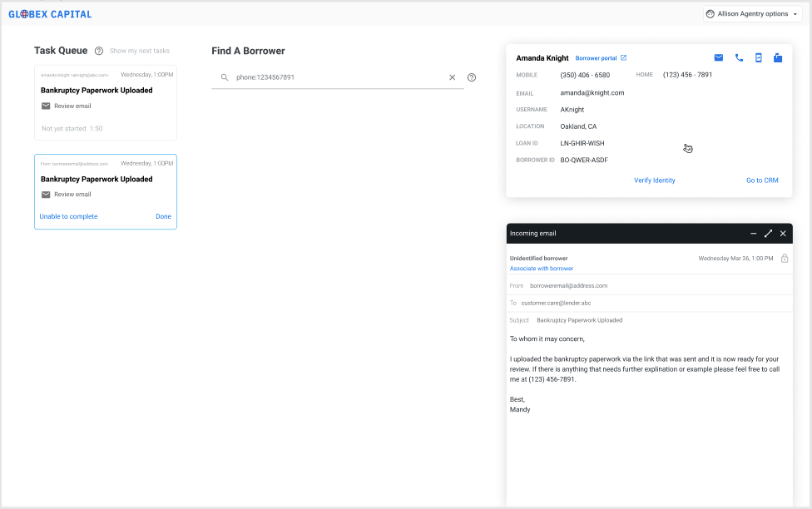812x509 pixels.
Task: Click the email icon on Amanda Knight's card
Action: (x=719, y=58)
